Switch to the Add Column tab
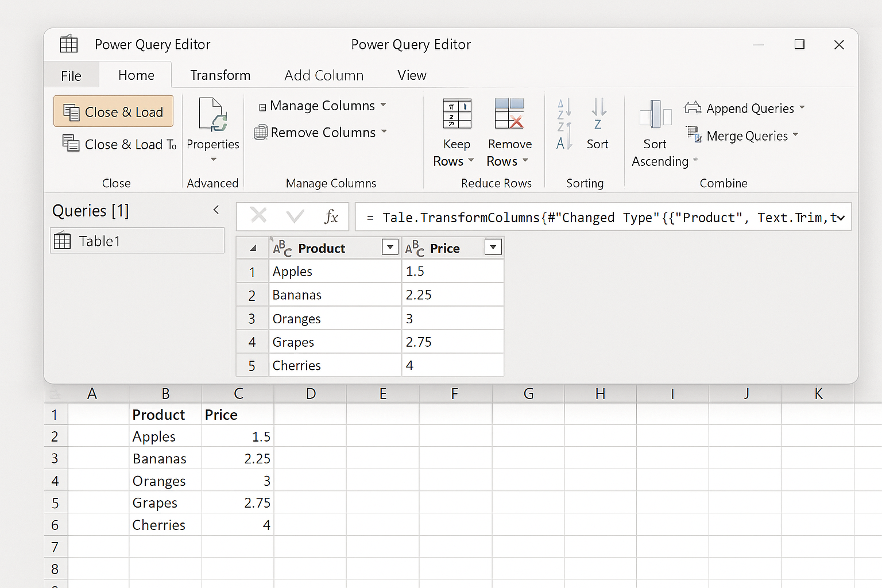The width and height of the screenshot is (882, 588). point(324,75)
